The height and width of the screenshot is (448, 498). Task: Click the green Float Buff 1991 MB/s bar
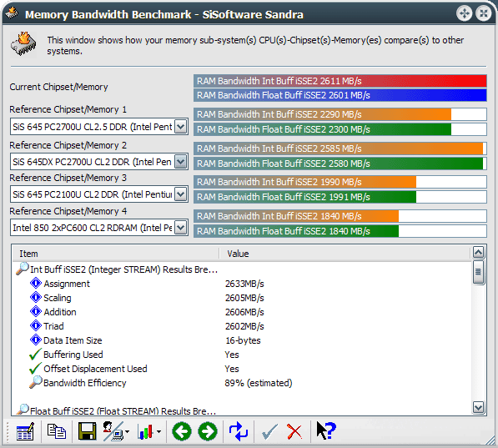pyautogui.click(x=340, y=197)
